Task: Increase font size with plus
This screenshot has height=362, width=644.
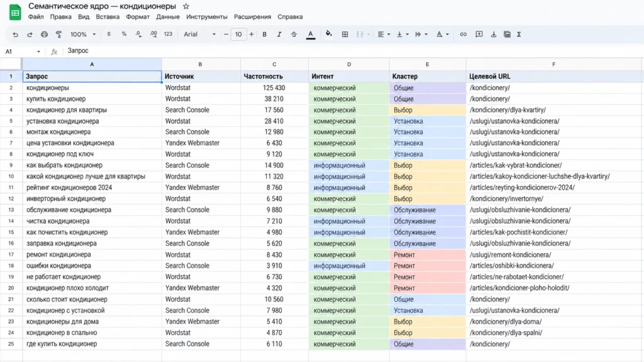Action: [x=252, y=35]
